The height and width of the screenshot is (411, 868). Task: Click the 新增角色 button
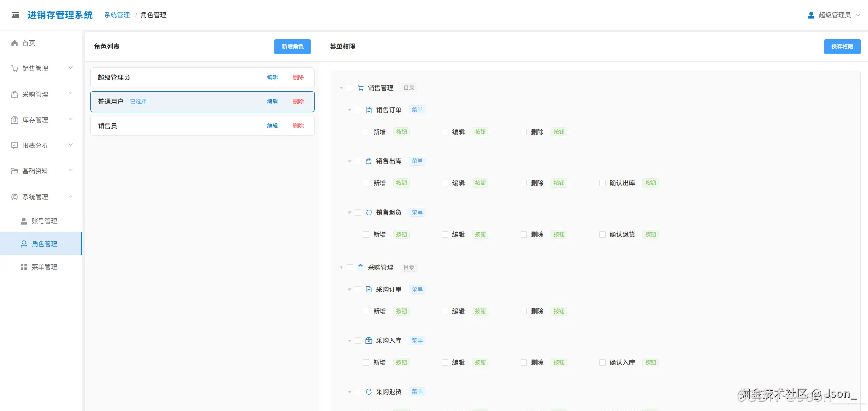[293, 47]
